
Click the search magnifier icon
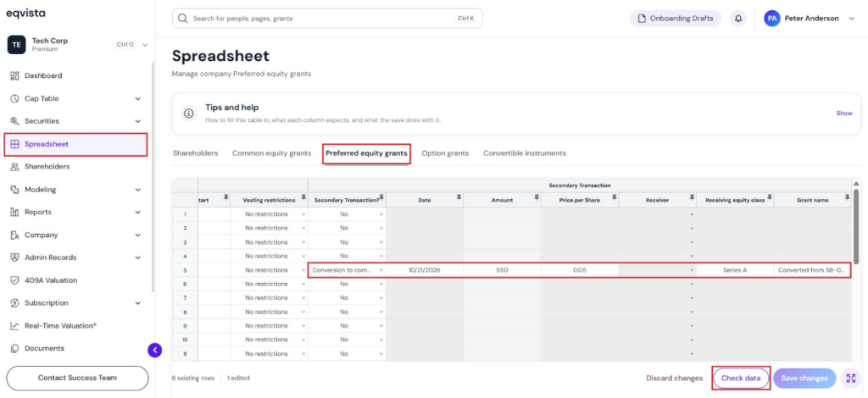183,19
